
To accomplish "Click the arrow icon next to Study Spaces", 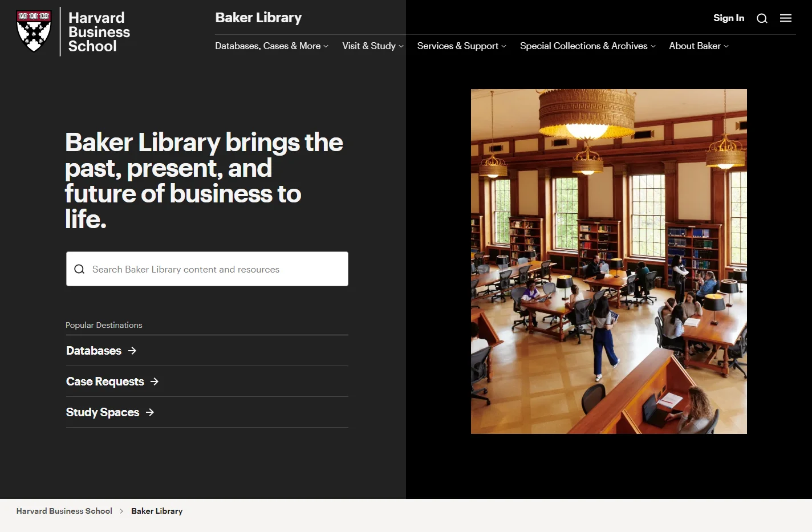I will pyautogui.click(x=150, y=412).
